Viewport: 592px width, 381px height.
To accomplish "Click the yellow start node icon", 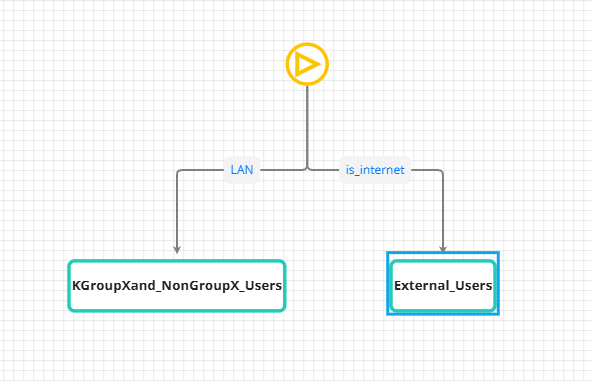I will pos(307,64).
